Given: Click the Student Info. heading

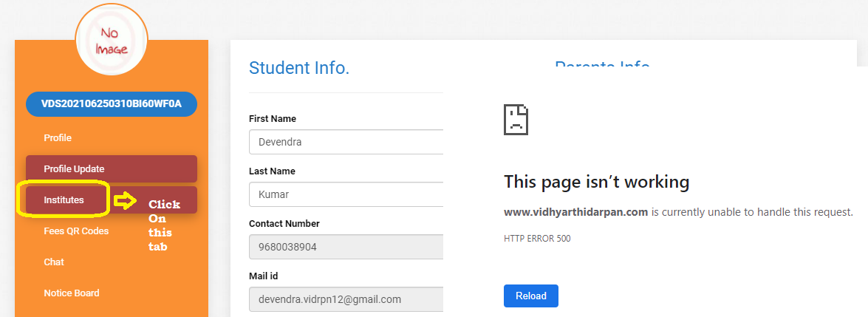Looking at the screenshot, I should click(x=299, y=68).
